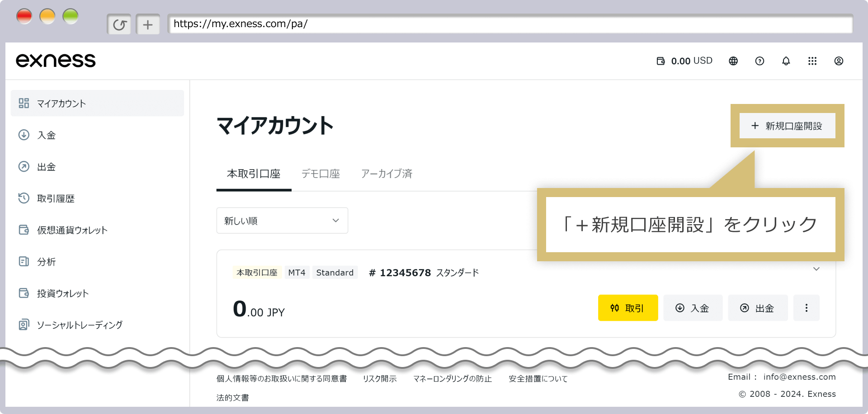Collapse the account card chevron
Image resolution: width=868 pixels, height=414 pixels.
point(816,269)
